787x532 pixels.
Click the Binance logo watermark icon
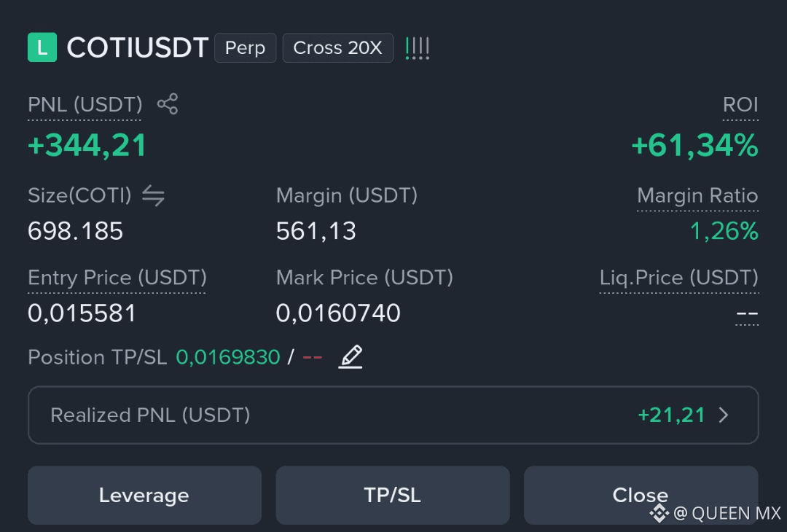click(x=659, y=513)
